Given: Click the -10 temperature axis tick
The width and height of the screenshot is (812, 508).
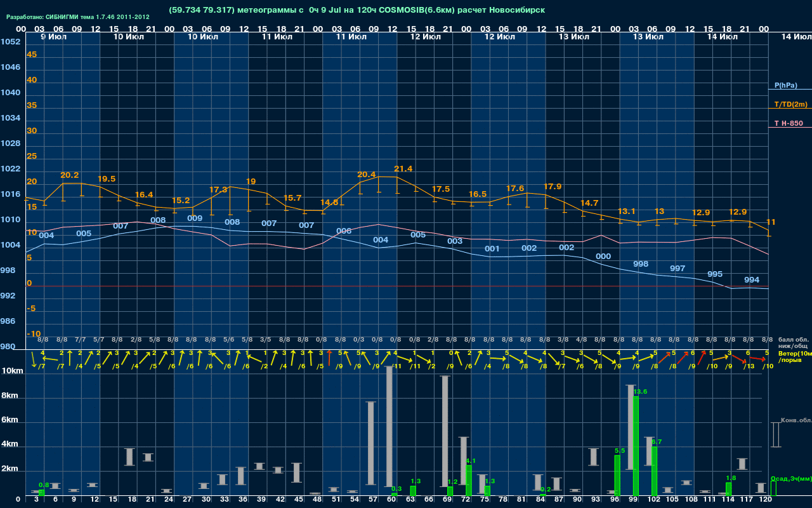Looking at the screenshot, I should point(34,334).
